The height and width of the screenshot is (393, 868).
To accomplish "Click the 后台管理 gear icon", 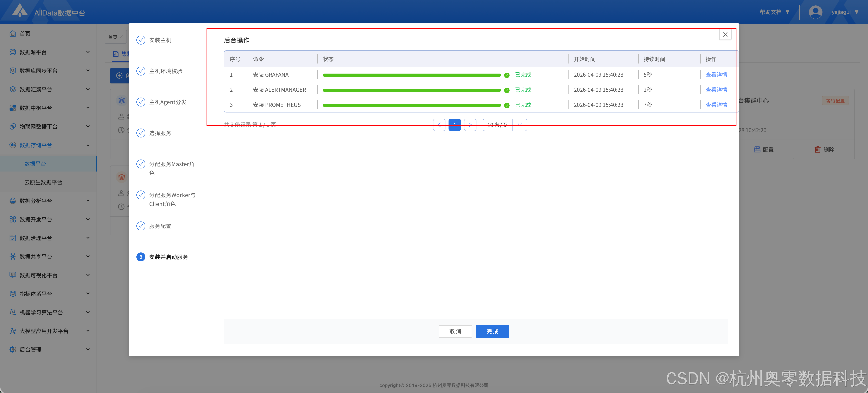I will pos(13,350).
